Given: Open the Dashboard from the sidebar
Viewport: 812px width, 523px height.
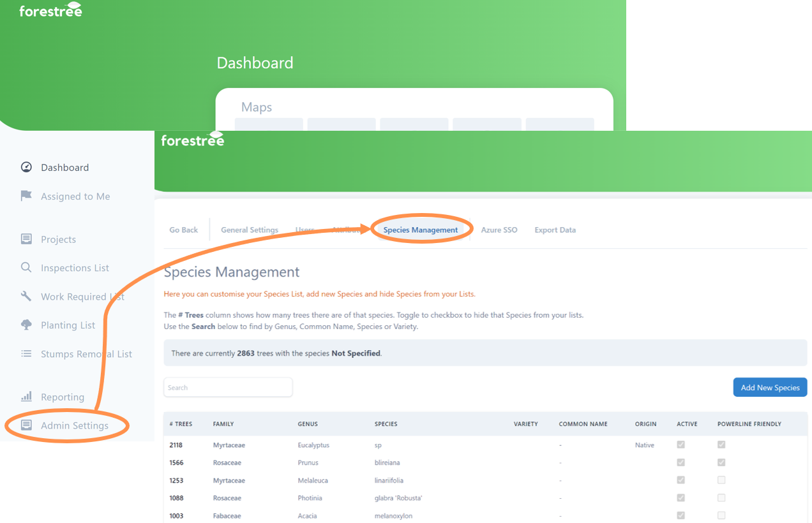Looking at the screenshot, I should coord(26,167).
